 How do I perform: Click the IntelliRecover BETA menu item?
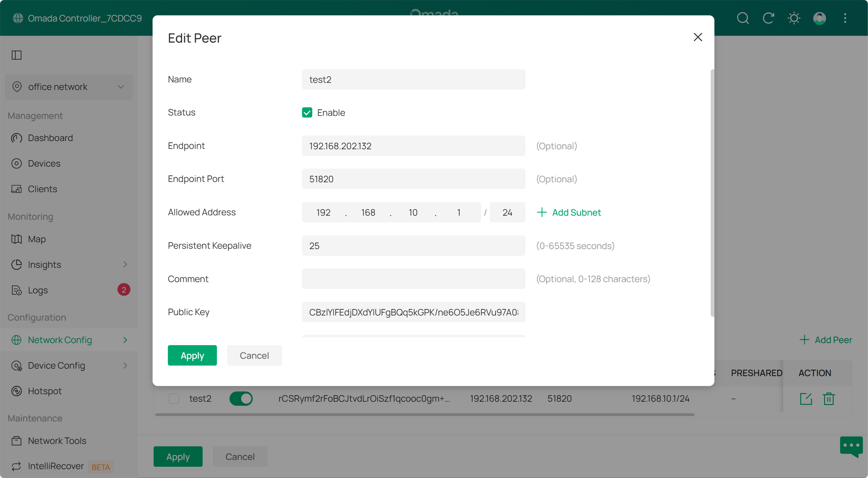(x=69, y=466)
